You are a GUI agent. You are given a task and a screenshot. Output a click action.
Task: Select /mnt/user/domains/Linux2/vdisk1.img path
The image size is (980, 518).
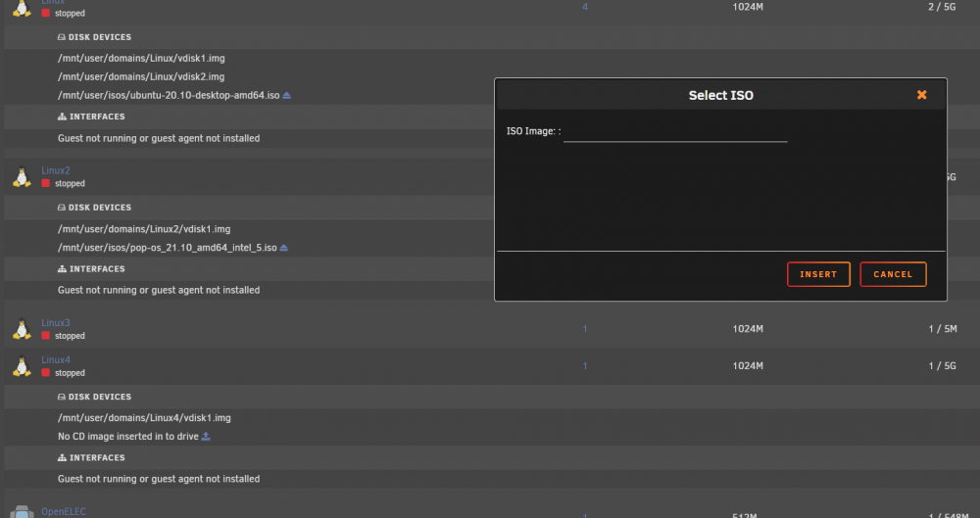pos(144,229)
